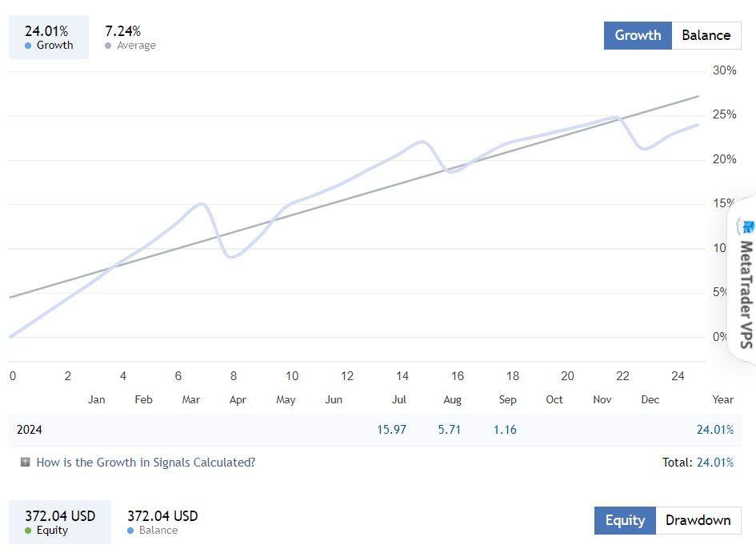This screenshot has width=756, height=557.
Task: Click the 2024 yearly total 24.01%
Action: 714,430
